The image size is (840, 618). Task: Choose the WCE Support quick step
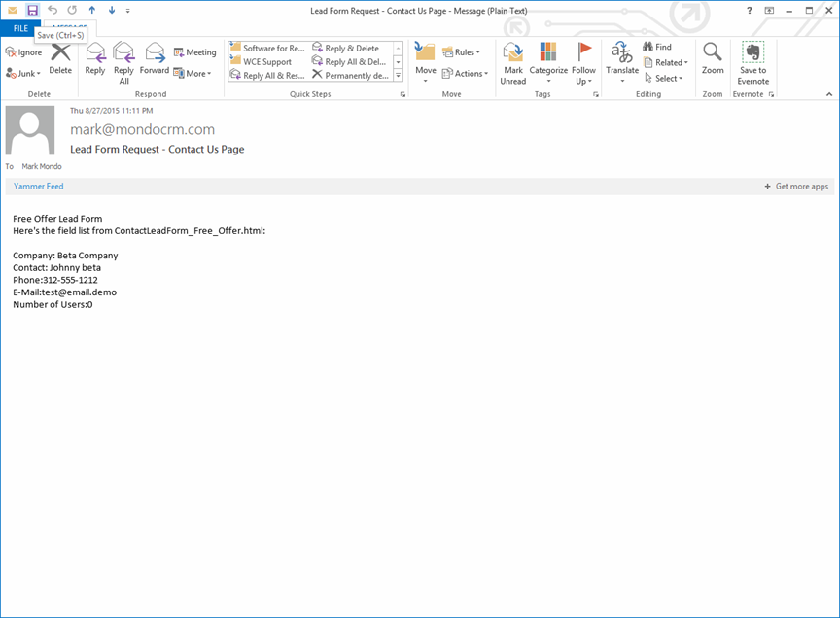(266, 61)
